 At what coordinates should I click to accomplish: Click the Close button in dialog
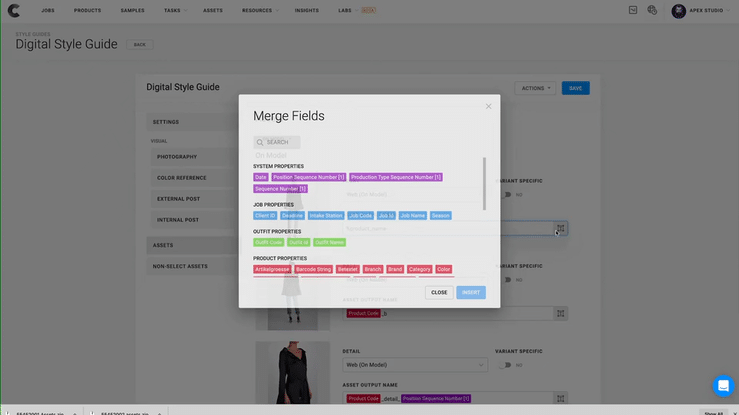(439, 292)
